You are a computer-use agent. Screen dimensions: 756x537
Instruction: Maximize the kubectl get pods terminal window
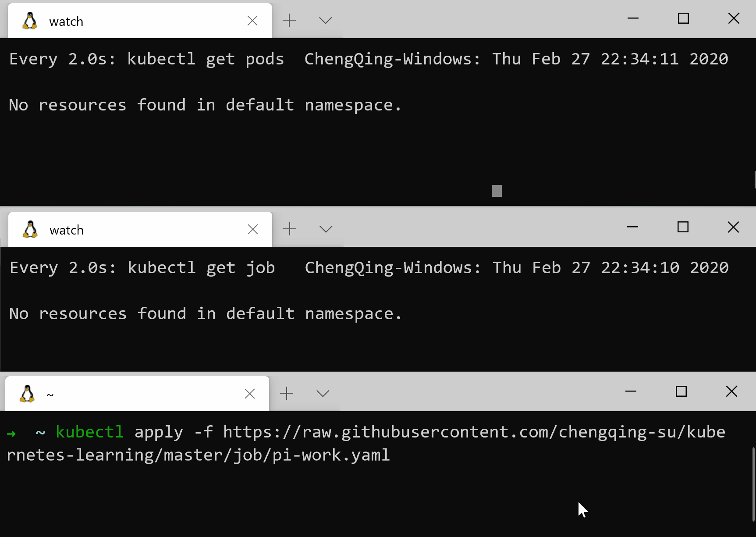tap(683, 18)
